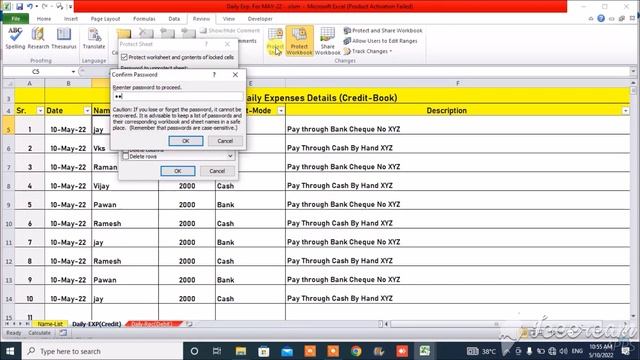
Task: Open Microsoft Store from the taskbar
Action: [x=264, y=351]
